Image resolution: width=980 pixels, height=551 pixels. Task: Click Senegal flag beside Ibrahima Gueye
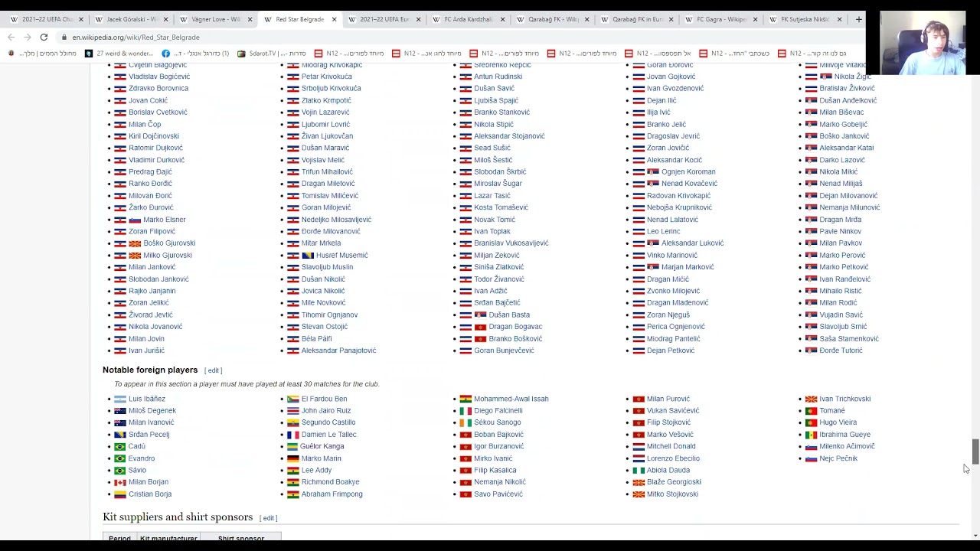tap(811, 435)
